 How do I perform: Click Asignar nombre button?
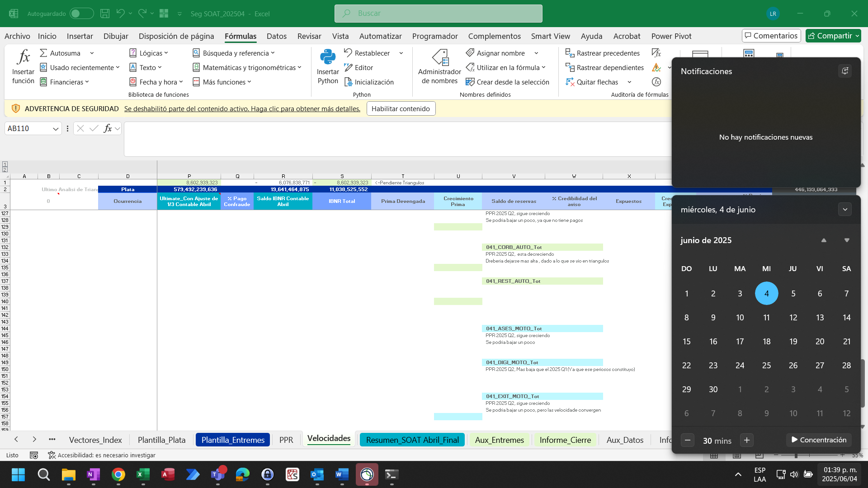pos(495,53)
